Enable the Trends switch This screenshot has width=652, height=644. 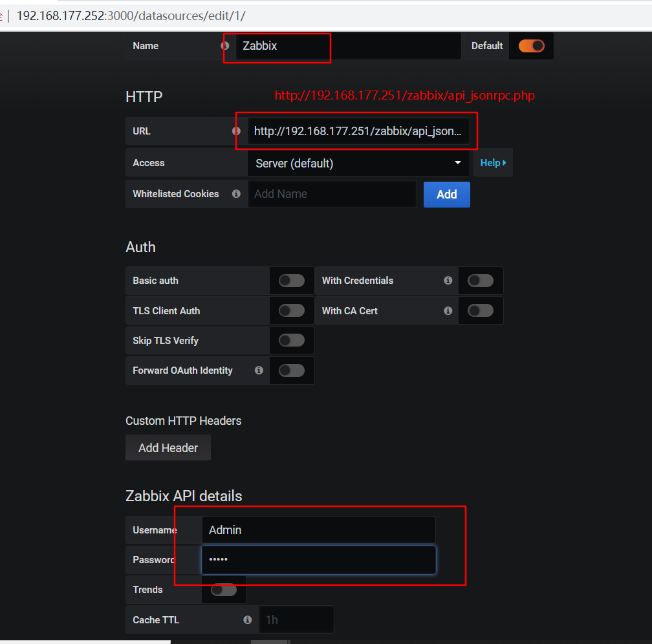[x=224, y=590]
